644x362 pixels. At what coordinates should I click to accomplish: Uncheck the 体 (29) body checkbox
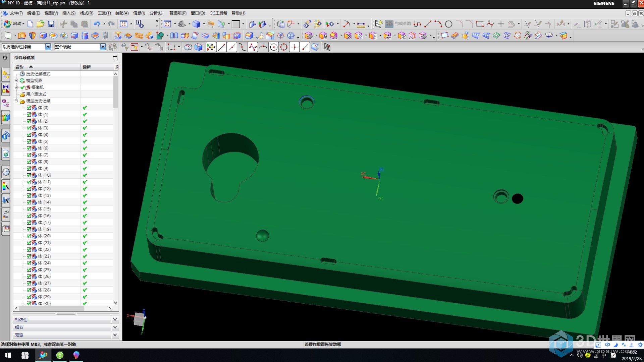29,297
